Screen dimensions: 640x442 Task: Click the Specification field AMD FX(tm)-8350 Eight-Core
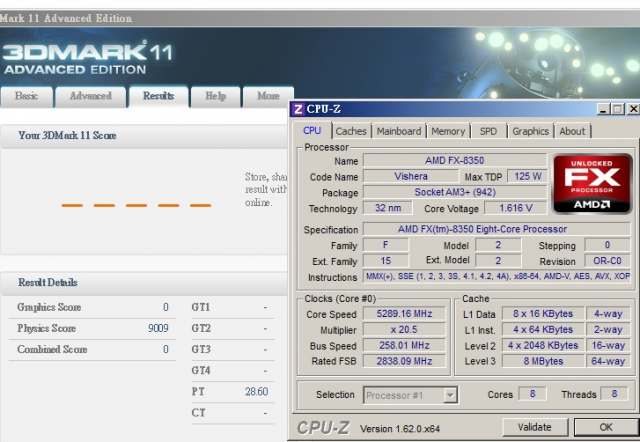pyautogui.click(x=496, y=229)
